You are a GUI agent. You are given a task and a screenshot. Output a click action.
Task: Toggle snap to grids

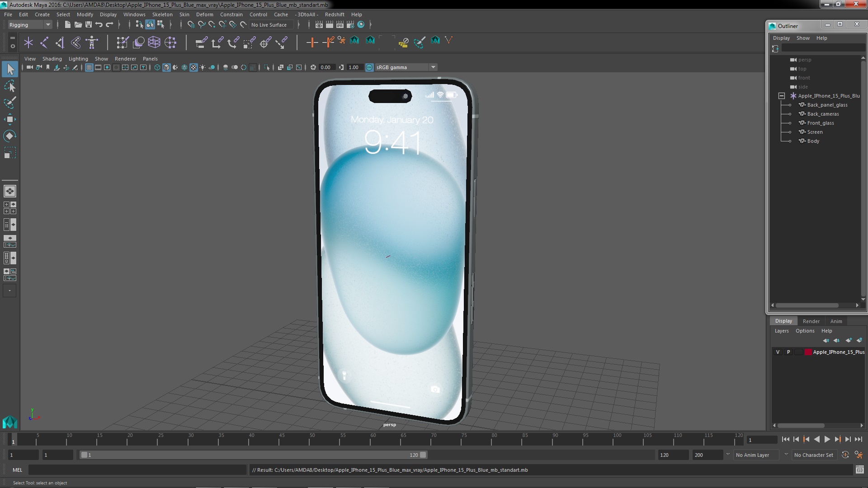pyautogui.click(x=191, y=24)
